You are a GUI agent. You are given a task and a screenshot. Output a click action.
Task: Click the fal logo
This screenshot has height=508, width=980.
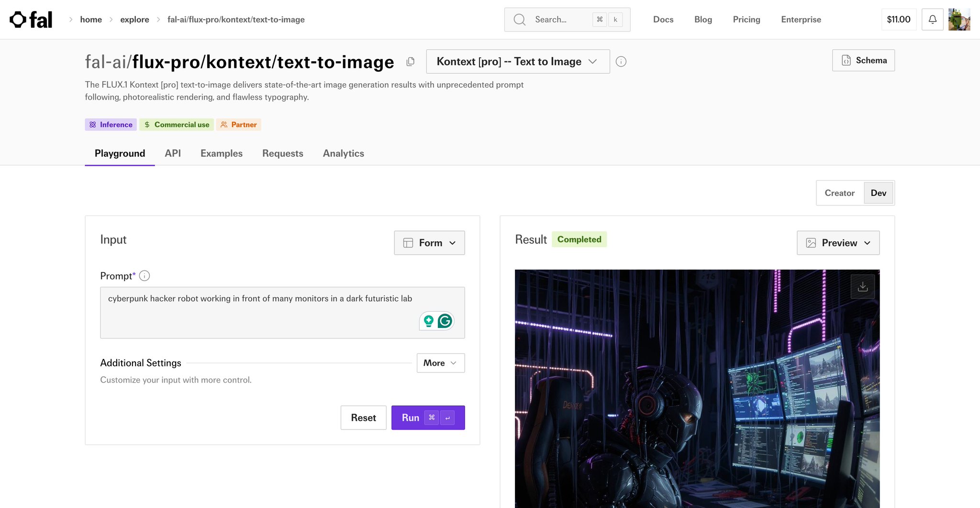tap(31, 20)
